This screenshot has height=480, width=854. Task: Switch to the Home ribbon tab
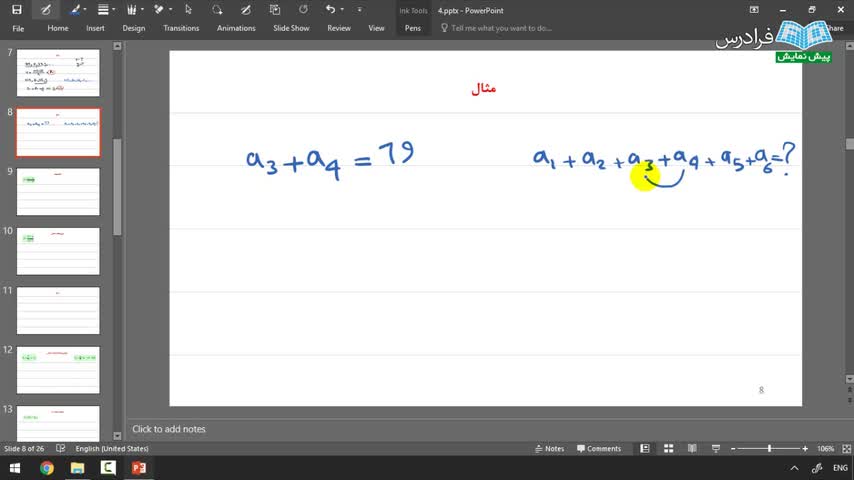pyautogui.click(x=58, y=28)
